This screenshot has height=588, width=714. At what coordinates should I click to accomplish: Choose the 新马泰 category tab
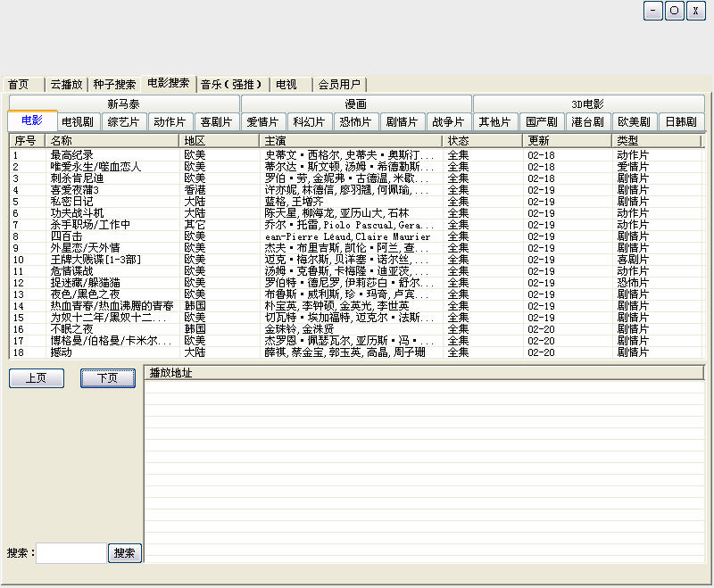click(124, 104)
